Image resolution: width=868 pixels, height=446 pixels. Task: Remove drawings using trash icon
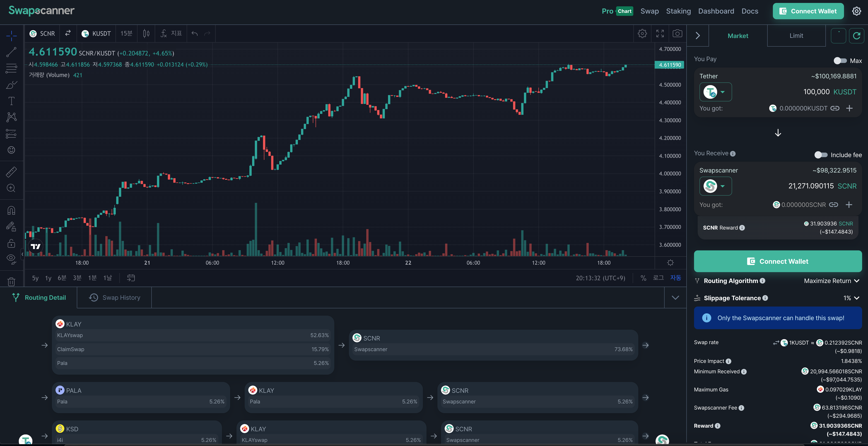(12, 281)
